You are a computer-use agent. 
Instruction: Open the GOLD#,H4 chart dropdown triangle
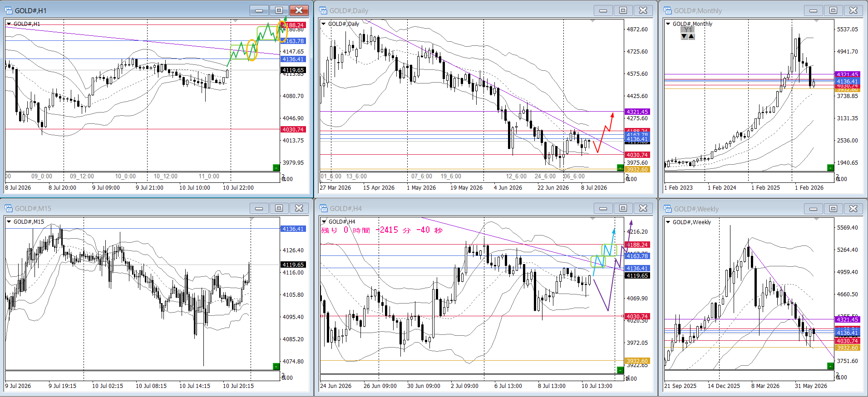point(324,221)
